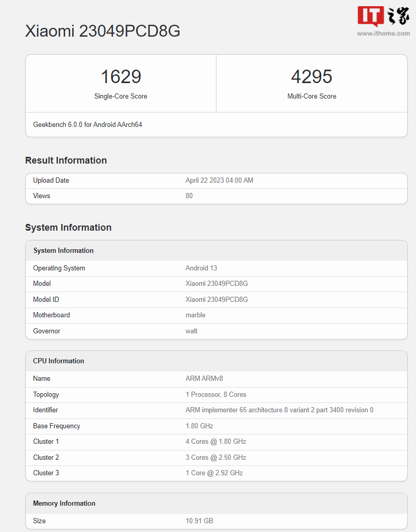Select the motherboard value marble
The height and width of the screenshot is (532, 416).
(195, 315)
